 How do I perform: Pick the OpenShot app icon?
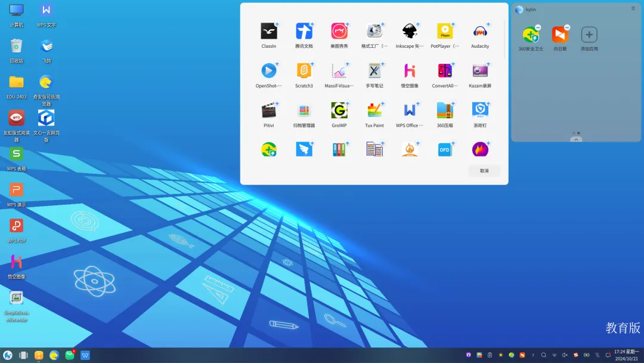tap(268, 71)
